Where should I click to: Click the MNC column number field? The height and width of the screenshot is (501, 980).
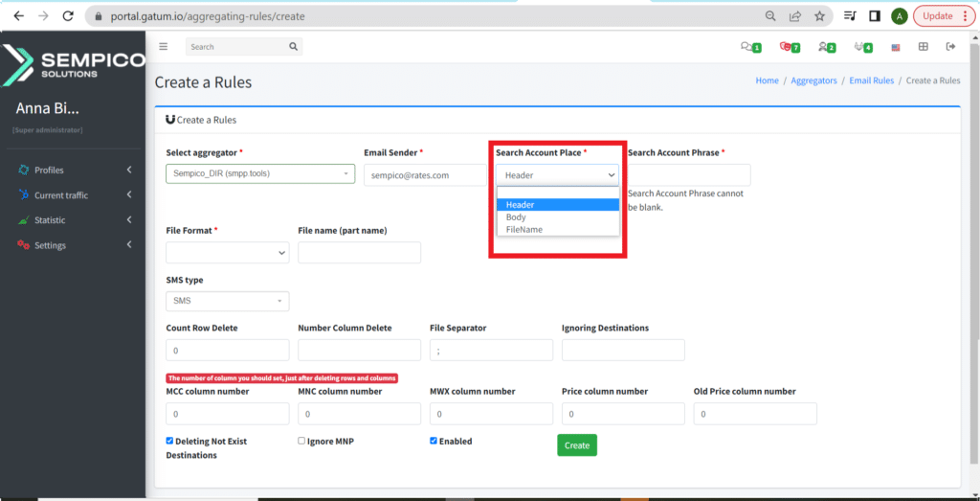[360, 414]
